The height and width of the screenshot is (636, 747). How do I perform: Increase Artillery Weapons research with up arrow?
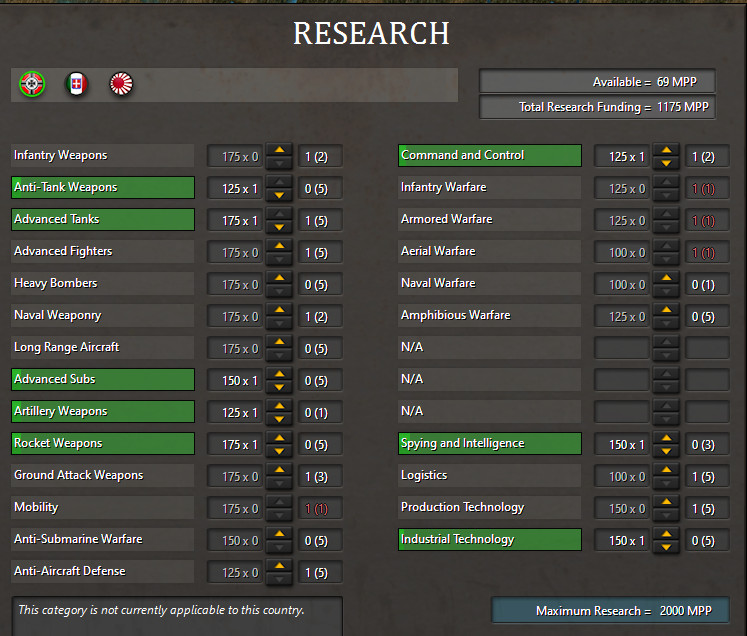pos(280,405)
